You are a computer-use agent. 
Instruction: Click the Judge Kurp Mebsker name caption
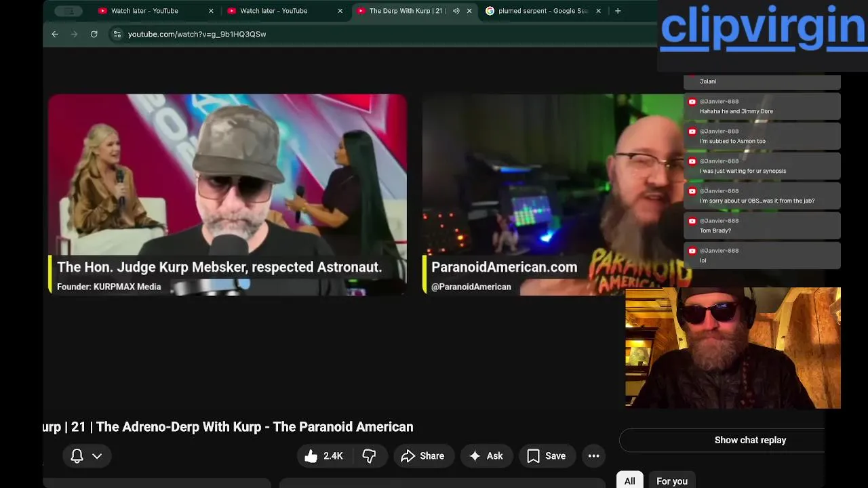220,267
